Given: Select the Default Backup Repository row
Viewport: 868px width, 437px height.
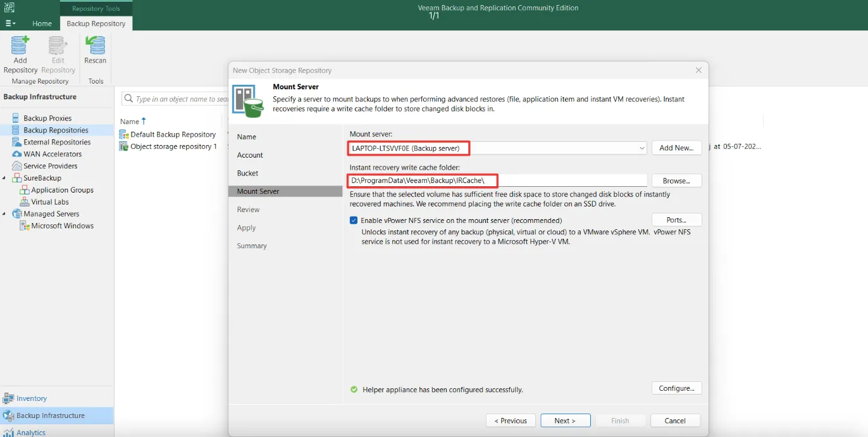Looking at the screenshot, I should (x=173, y=134).
